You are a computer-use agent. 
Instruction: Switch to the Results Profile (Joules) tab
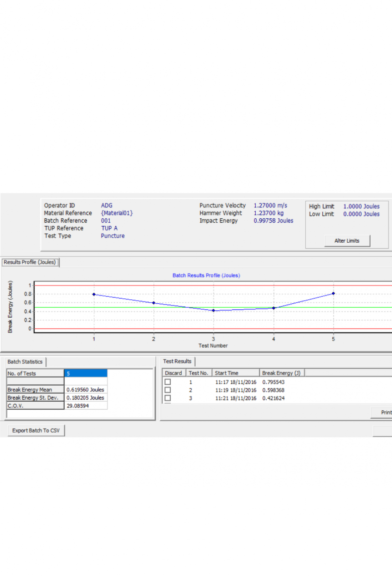pos(30,262)
